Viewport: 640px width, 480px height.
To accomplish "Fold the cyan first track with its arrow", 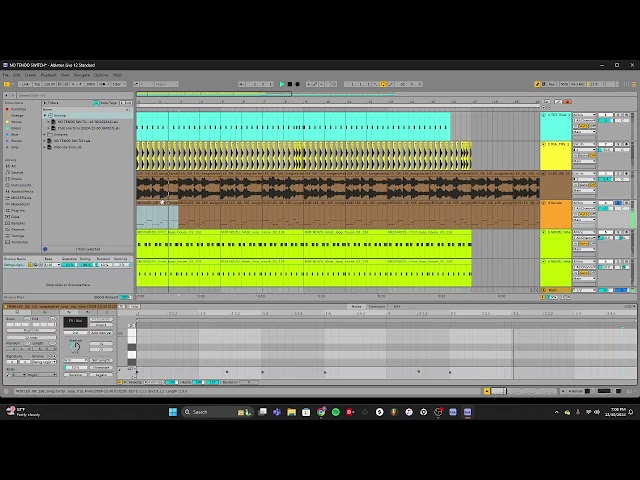I will [544, 115].
